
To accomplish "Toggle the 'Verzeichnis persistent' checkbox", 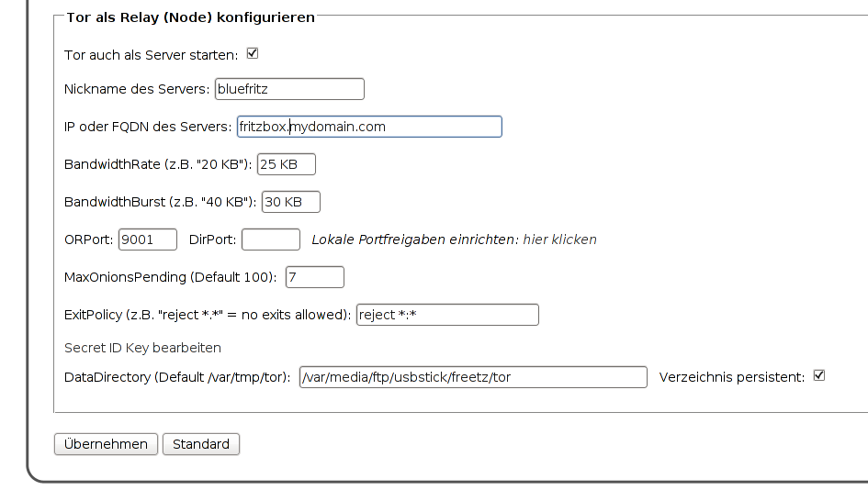I will 819,375.
